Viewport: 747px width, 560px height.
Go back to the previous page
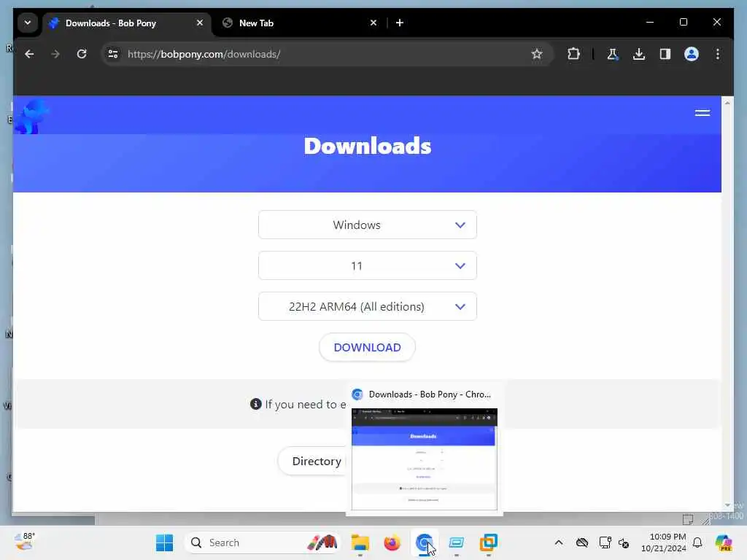pos(29,54)
